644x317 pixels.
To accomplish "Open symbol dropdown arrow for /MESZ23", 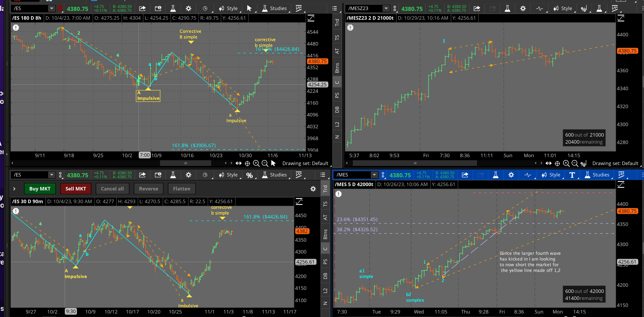I will [x=386, y=9].
